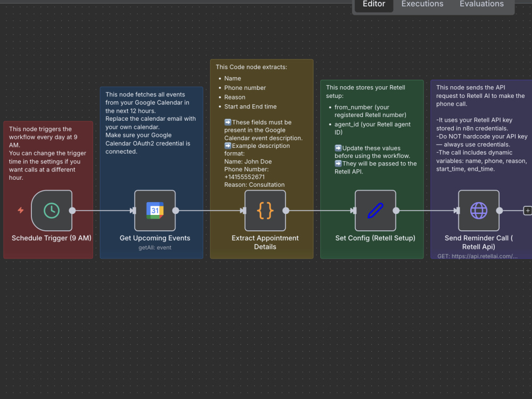Click input connector of Set Config node
Screen dimensions: 532x399
click(354, 211)
